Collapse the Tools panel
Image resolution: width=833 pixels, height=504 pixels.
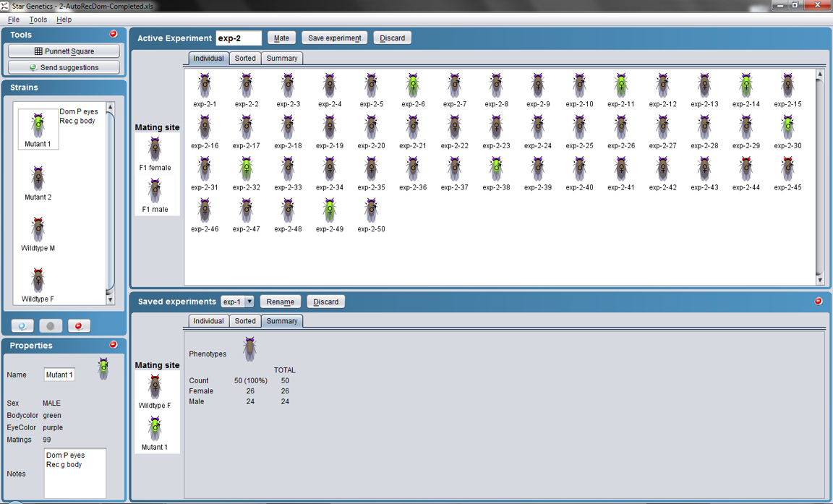[114, 34]
